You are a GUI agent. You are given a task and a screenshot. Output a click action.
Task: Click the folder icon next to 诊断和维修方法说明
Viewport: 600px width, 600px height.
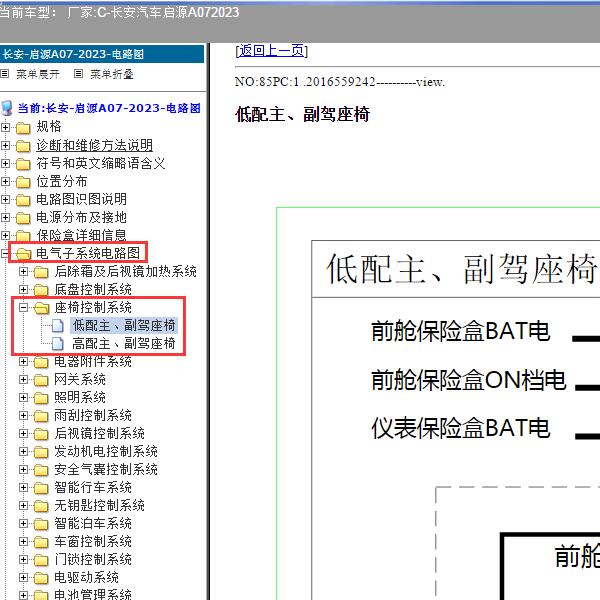click(x=23, y=146)
